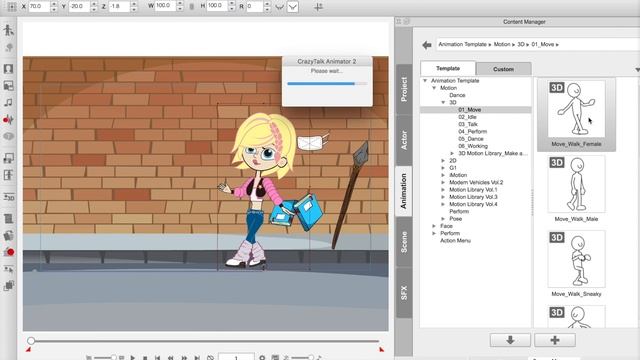640x360 pixels.
Task: Click the red record button icon
Action: (9, 252)
